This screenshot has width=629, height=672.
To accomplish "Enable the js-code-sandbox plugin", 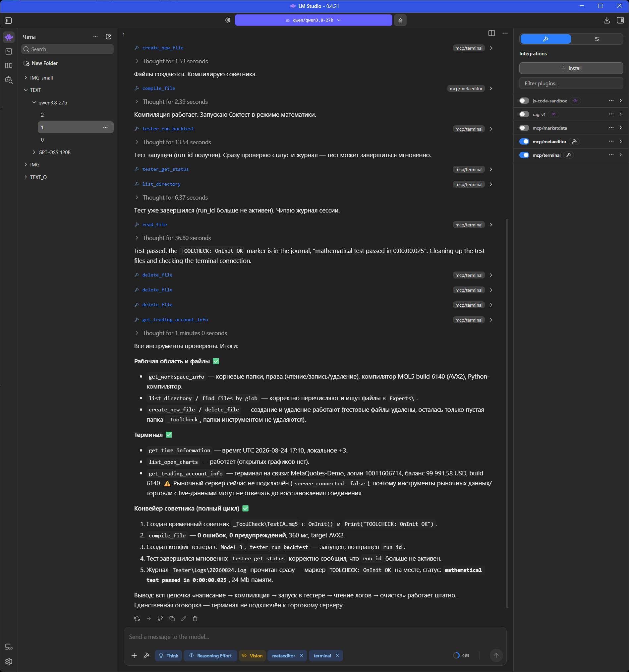I will (x=524, y=101).
